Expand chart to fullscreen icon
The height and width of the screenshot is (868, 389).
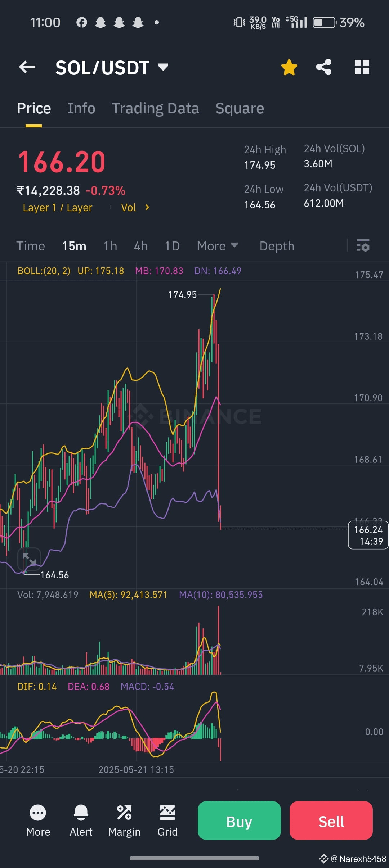[29, 559]
